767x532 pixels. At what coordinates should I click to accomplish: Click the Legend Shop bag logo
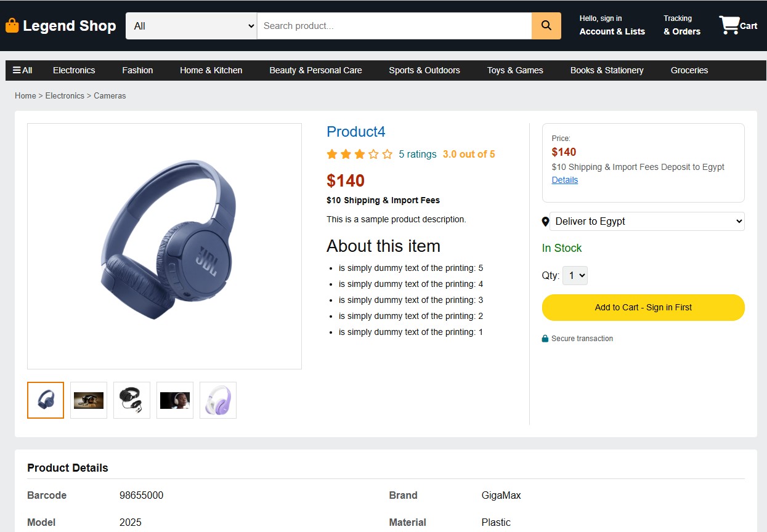pyautogui.click(x=12, y=26)
